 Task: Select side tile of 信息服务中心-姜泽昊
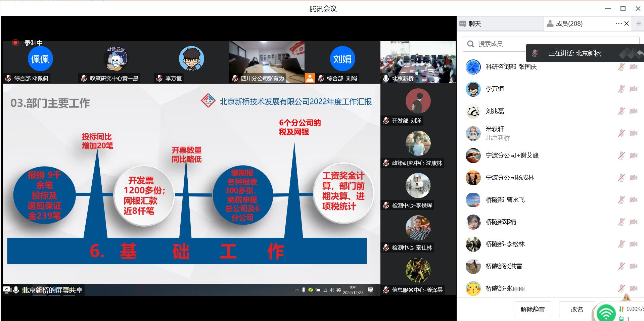click(418, 274)
